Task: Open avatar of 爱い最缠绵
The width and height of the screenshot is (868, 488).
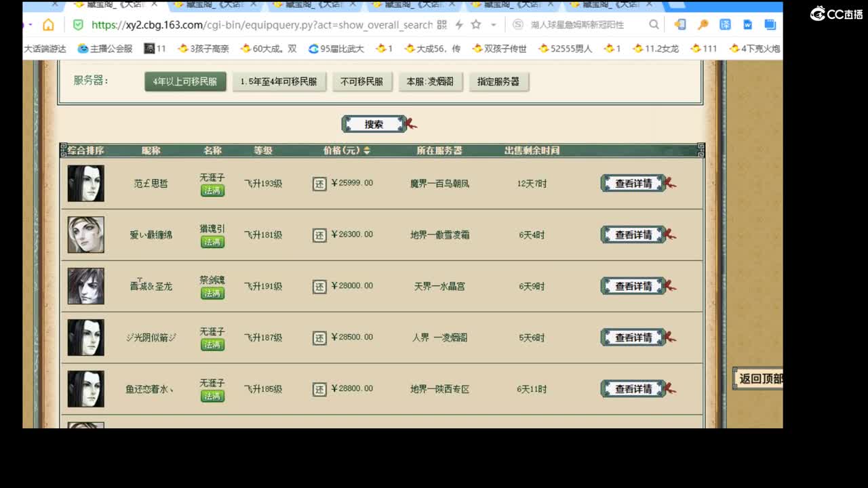Action: point(85,235)
